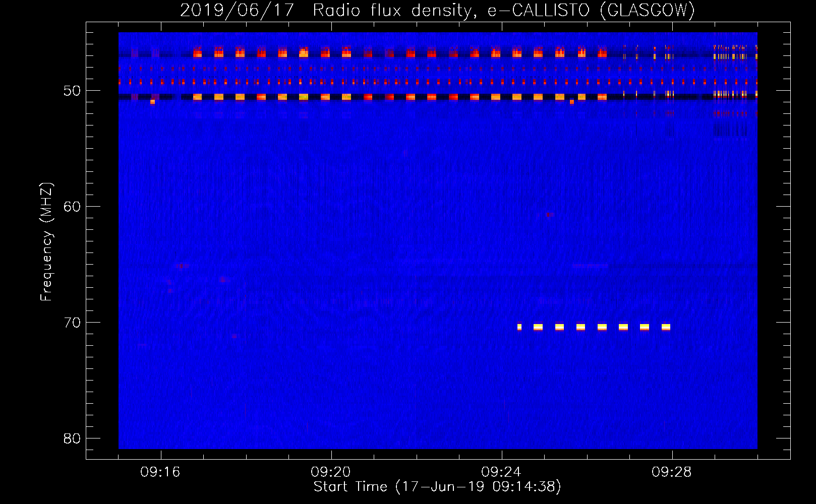
Task: Click the 'Start Time (17-Jun-19 09:14:38)' label
Action: click(437, 487)
